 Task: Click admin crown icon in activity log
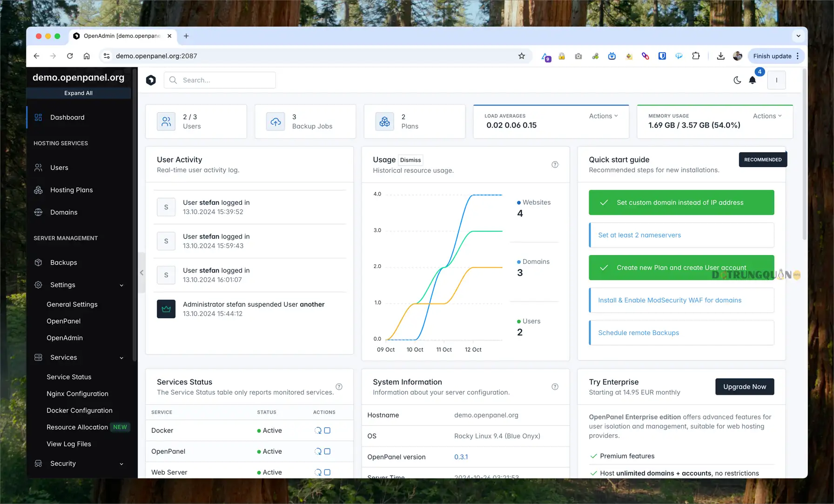166,309
